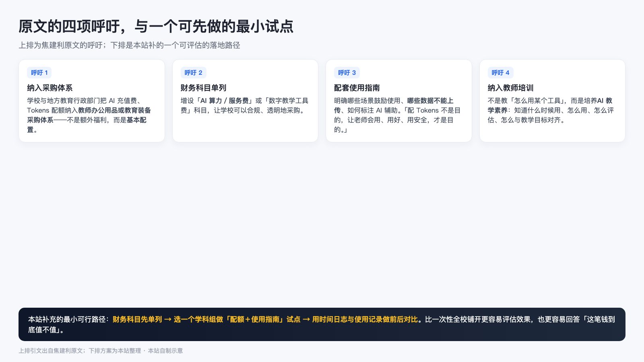Click the highlighted text 财务科目先单列
The width and height of the screenshot is (644, 362).
[x=137, y=319]
